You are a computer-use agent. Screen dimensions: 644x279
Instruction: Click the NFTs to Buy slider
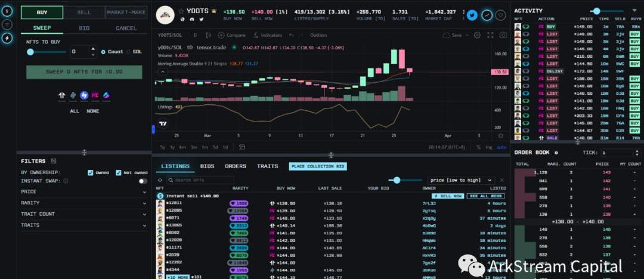(31, 52)
